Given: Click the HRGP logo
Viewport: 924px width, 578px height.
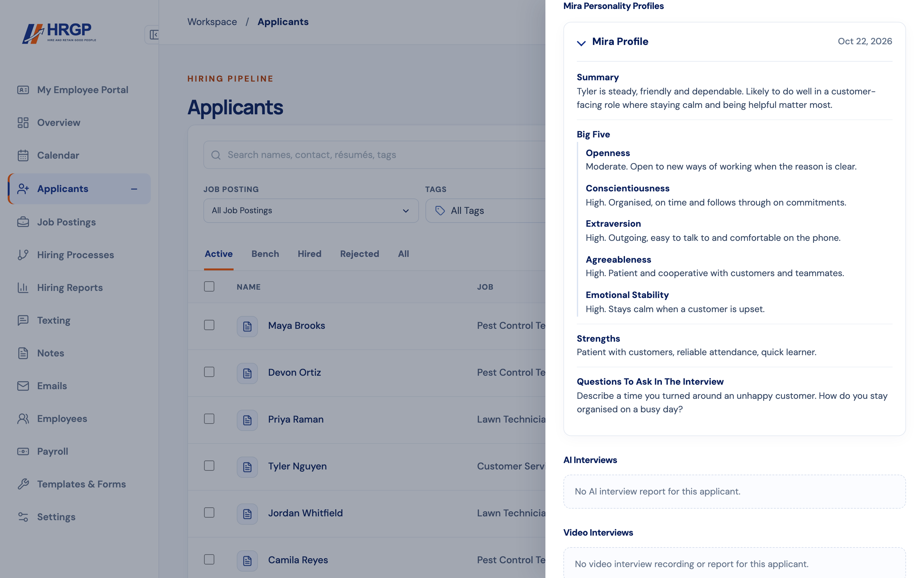Looking at the screenshot, I should [x=59, y=34].
